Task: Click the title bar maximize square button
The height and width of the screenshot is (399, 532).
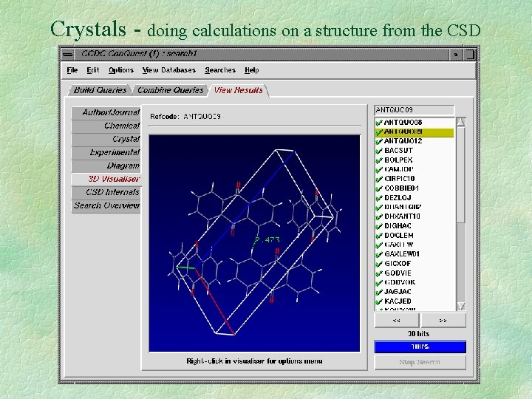Action: 469,54
